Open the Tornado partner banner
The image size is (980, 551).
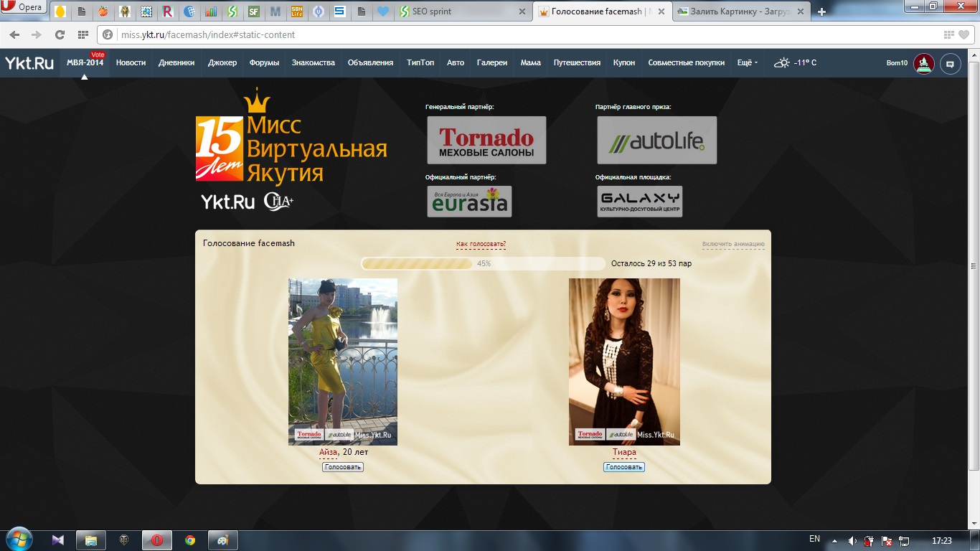point(486,140)
